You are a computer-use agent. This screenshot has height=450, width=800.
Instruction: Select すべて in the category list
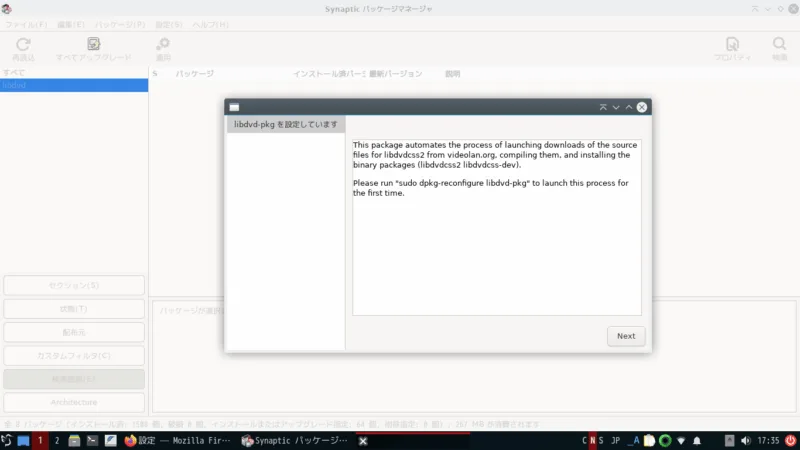tap(14, 73)
